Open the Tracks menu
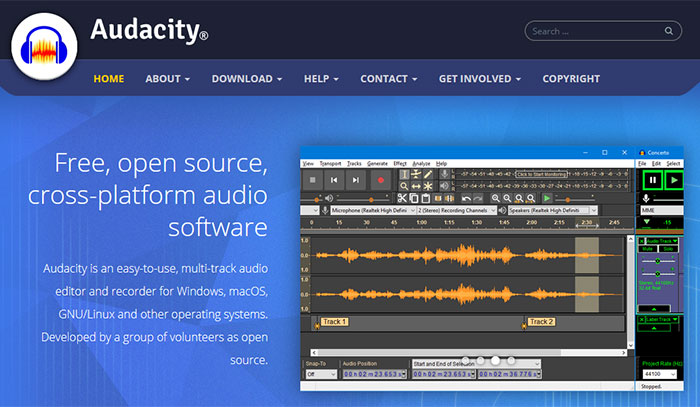The image size is (700, 407). coord(354,164)
